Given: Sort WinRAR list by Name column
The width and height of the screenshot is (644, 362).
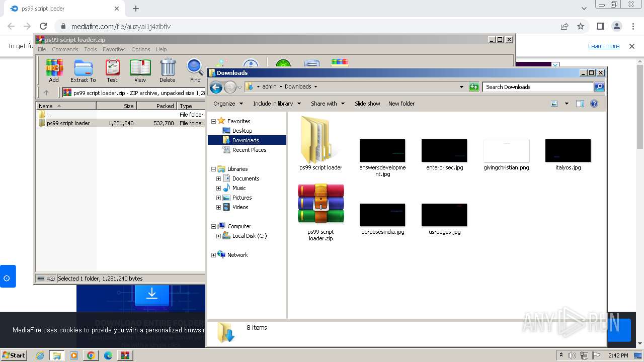Looking at the screenshot, I should [x=66, y=106].
